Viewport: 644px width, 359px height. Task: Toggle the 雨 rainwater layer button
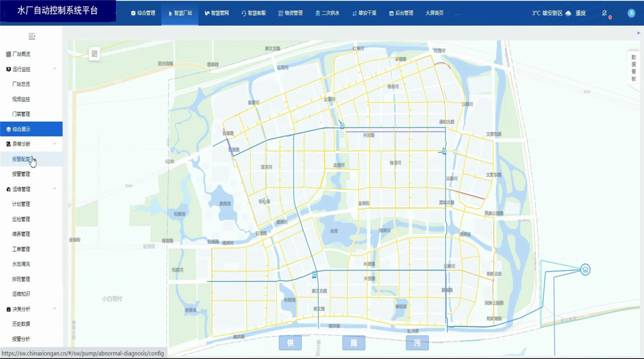pyautogui.click(x=354, y=343)
